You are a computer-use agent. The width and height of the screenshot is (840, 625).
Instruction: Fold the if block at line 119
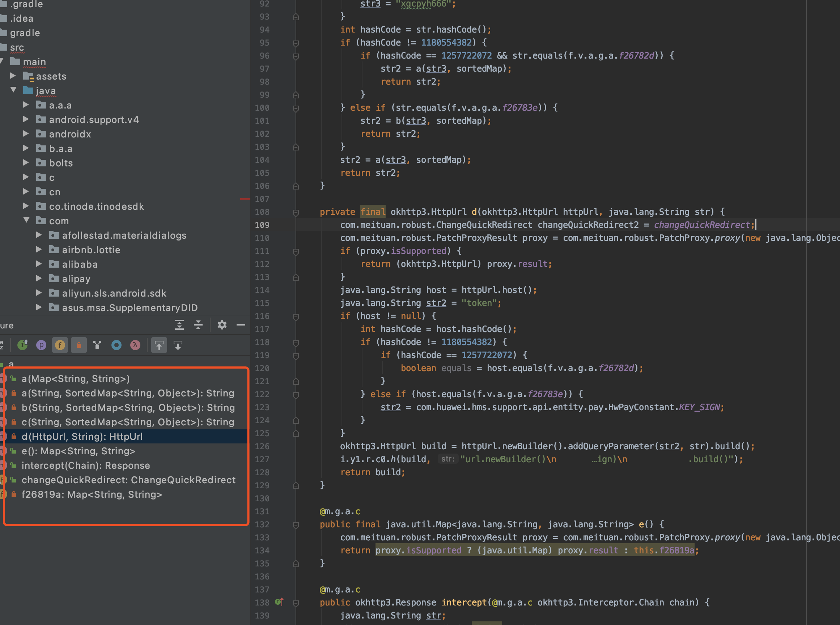[x=296, y=356]
